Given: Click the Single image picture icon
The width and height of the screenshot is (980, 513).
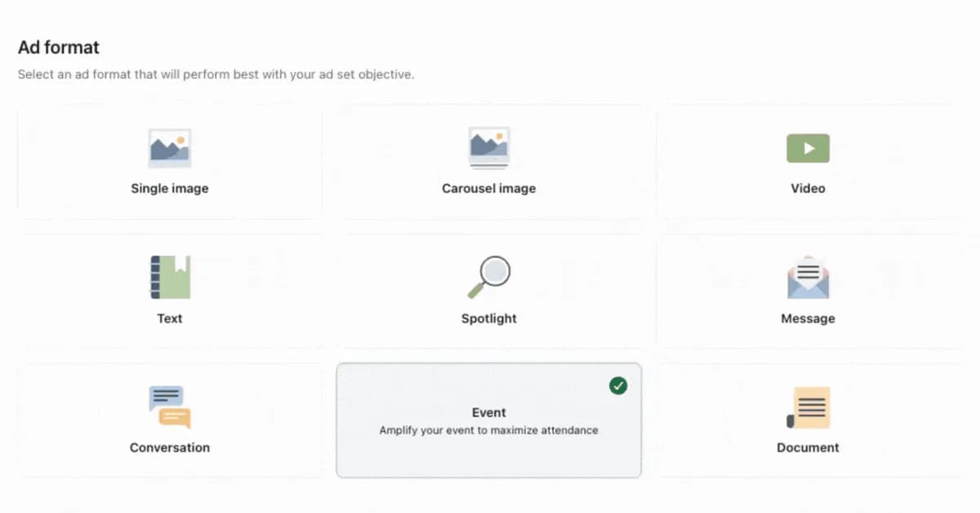Looking at the screenshot, I should 169,148.
